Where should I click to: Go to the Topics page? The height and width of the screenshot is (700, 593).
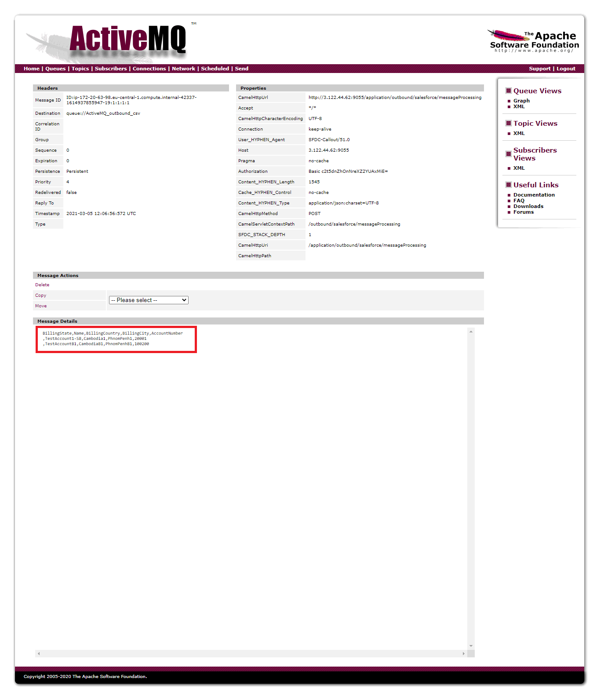pyautogui.click(x=80, y=69)
